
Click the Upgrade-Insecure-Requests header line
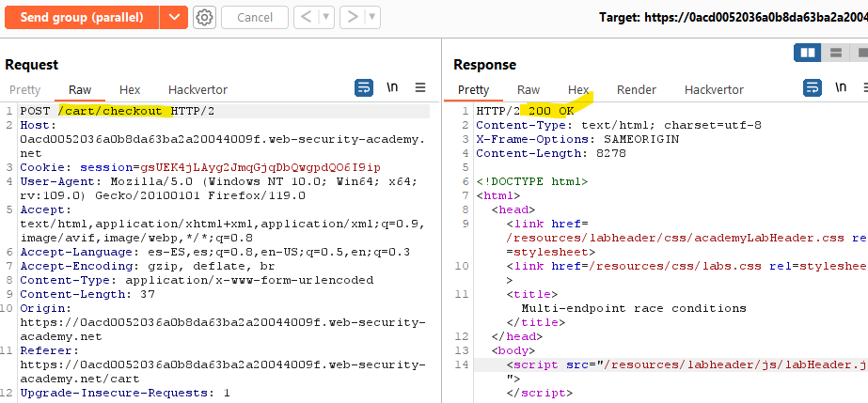click(x=125, y=393)
